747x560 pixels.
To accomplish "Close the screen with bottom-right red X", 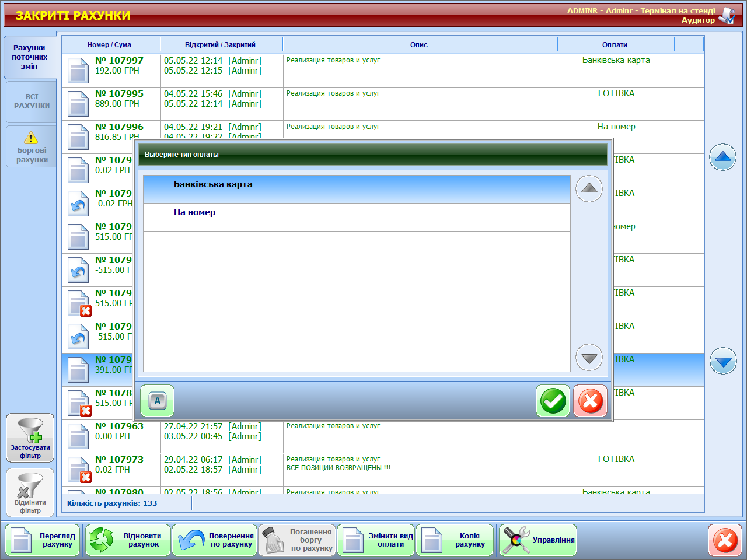I will pyautogui.click(x=725, y=540).
